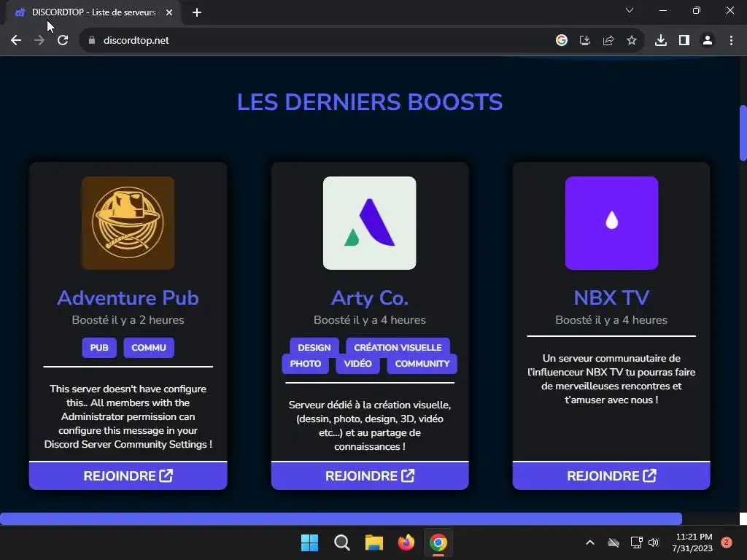Join NBX TV with REJOINDRE
Viewport: 747px width, 560px height.
[x=611, y=475]
